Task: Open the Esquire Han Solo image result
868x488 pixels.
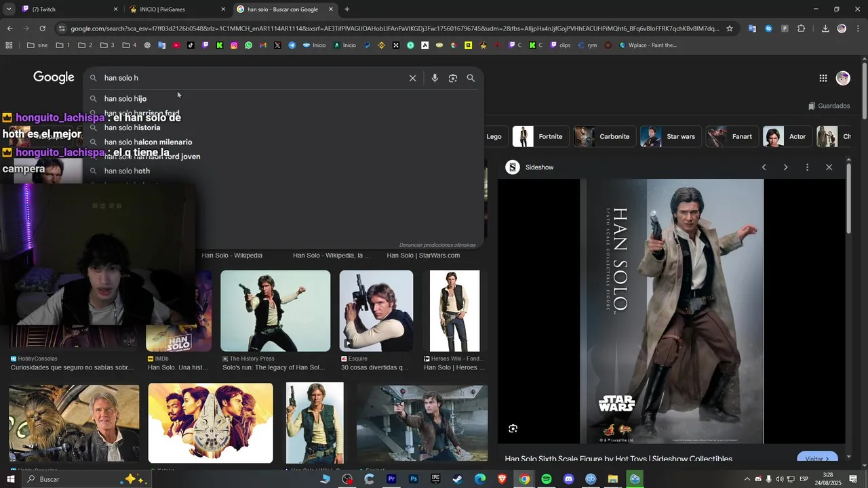Action: [x=376, y=311]
